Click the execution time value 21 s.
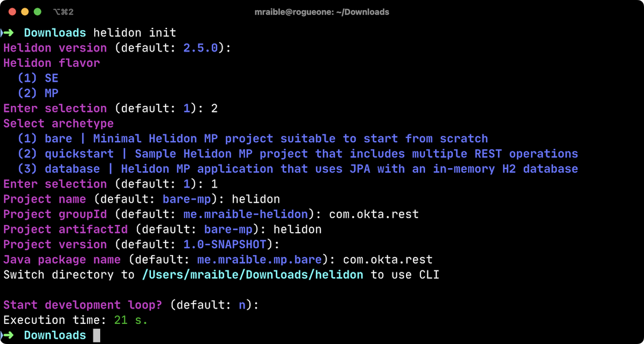Viewport: 644px width, 344px height. coord(130,320)
